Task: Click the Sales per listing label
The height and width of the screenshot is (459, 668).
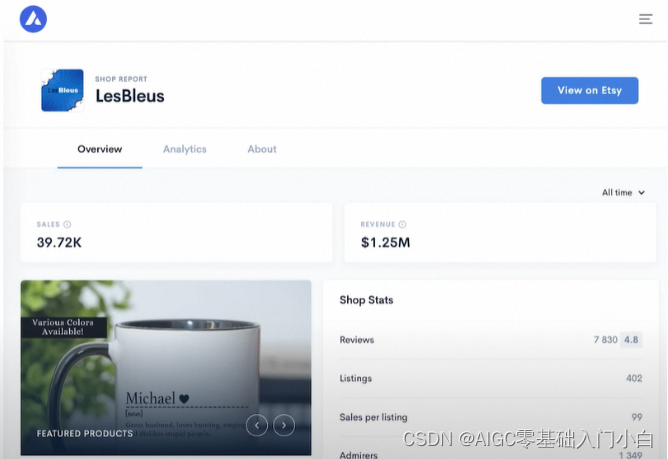Action: [373, 417]
